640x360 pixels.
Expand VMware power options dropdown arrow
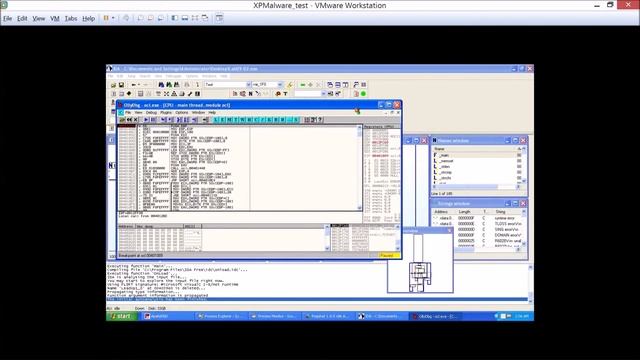[113, 18]
